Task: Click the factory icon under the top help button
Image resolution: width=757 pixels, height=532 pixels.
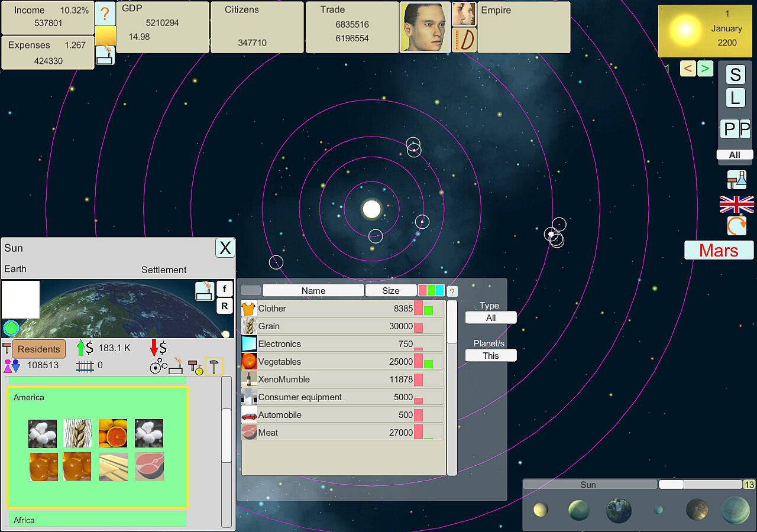Action: click(105, 56)
